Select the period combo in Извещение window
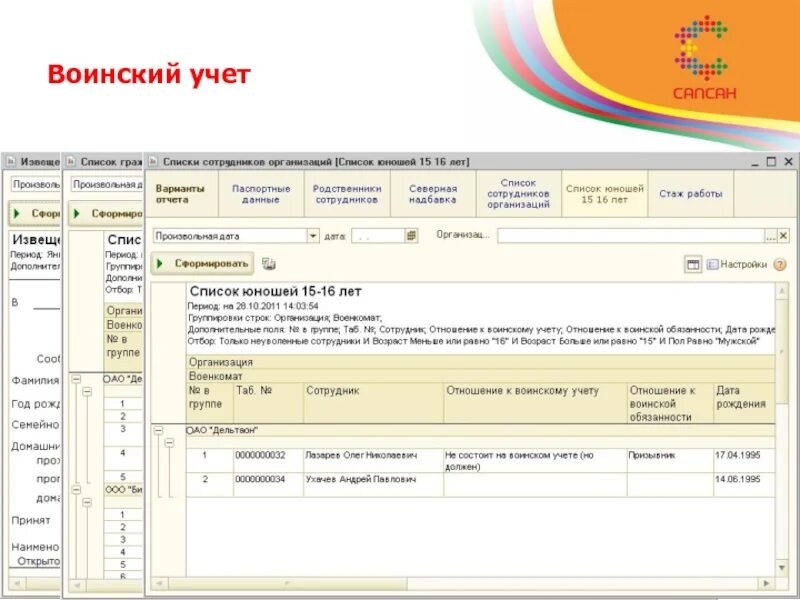This screenshot has width=800, height=600. (x=36, y=184)
